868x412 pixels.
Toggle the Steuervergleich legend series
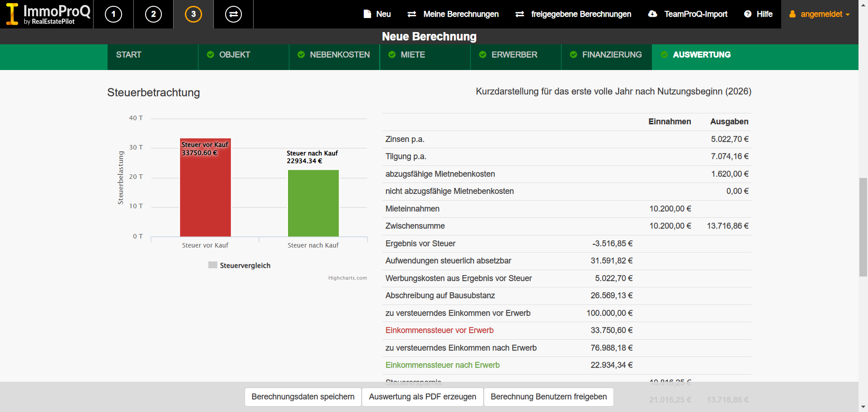click(240, 266)
